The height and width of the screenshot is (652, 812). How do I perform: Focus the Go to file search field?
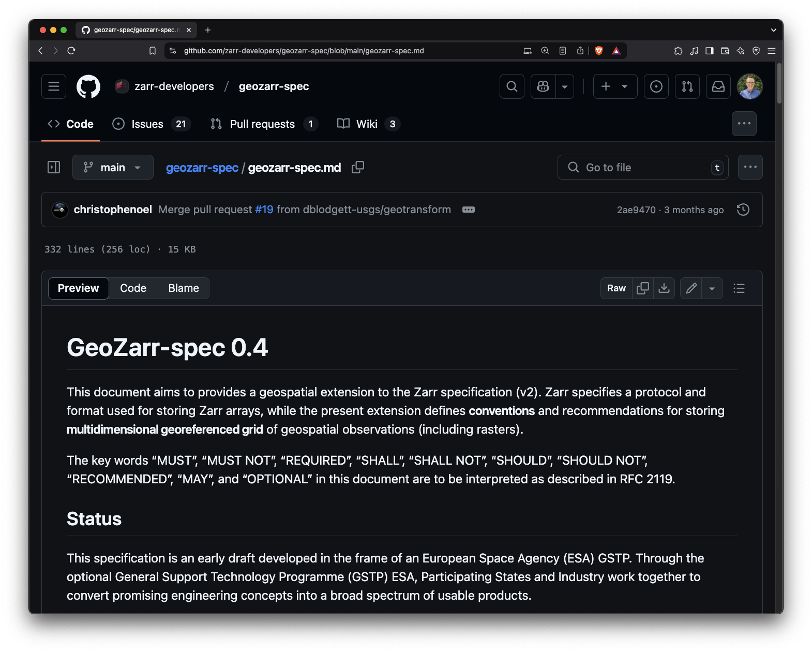(x=643, y=167)
